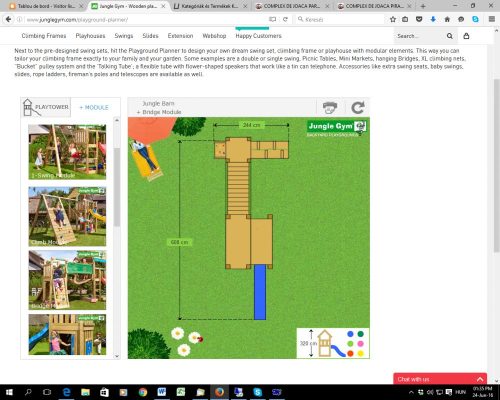
Task: Click the address bar URL
Action: [77, 20]
